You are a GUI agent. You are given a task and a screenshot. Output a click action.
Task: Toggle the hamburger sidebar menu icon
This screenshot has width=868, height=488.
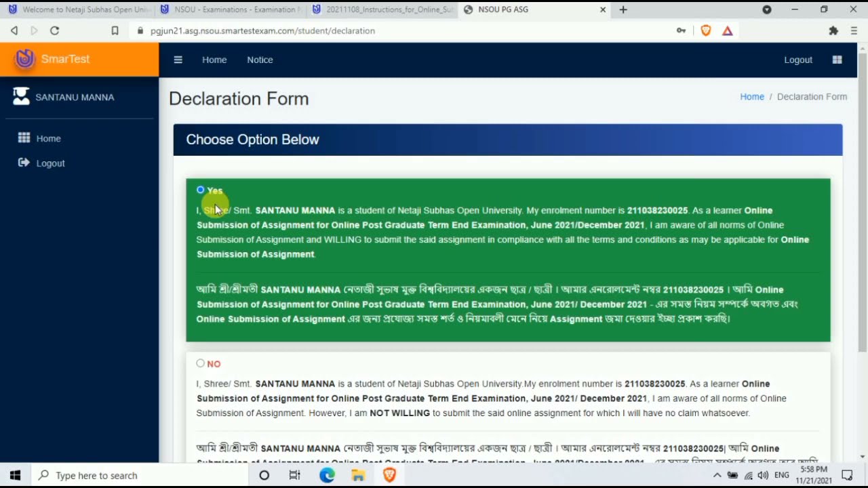tap(178, 60)
